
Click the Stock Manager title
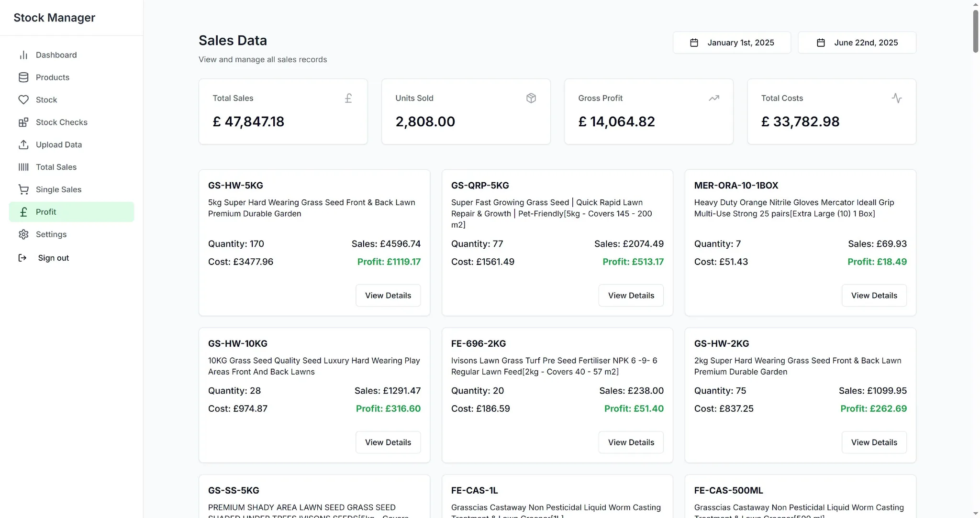click(x=55, y=18)
